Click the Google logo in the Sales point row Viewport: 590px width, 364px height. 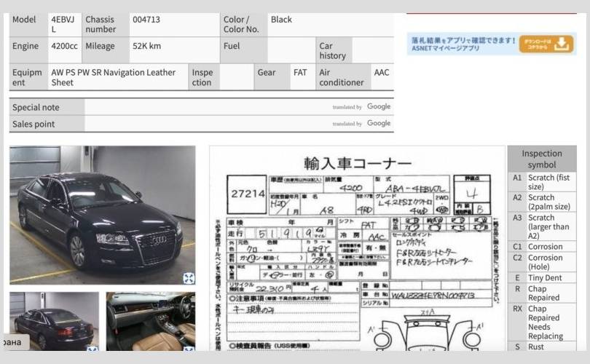coord(379,123)
